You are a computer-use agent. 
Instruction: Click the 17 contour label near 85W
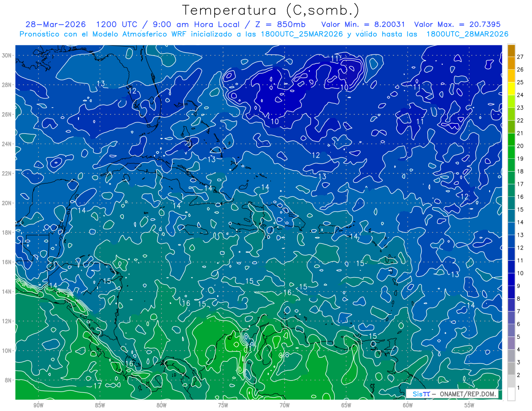(98, 386)
